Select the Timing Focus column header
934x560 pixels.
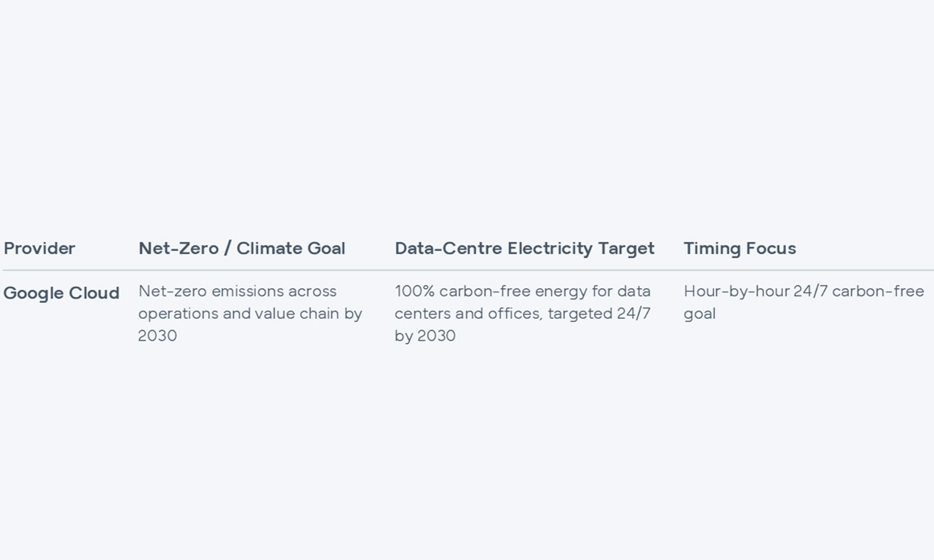[x=739, y=248]
